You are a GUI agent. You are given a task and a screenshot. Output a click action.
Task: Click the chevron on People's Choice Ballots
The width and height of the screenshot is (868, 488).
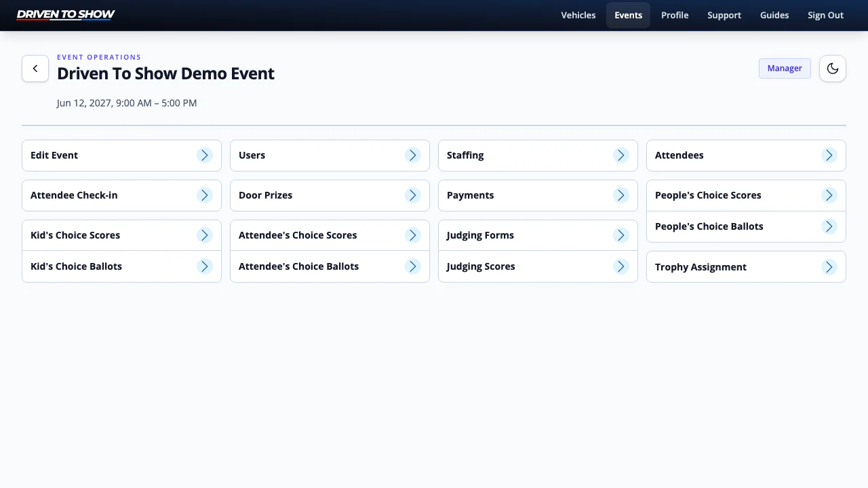[829, 226]
